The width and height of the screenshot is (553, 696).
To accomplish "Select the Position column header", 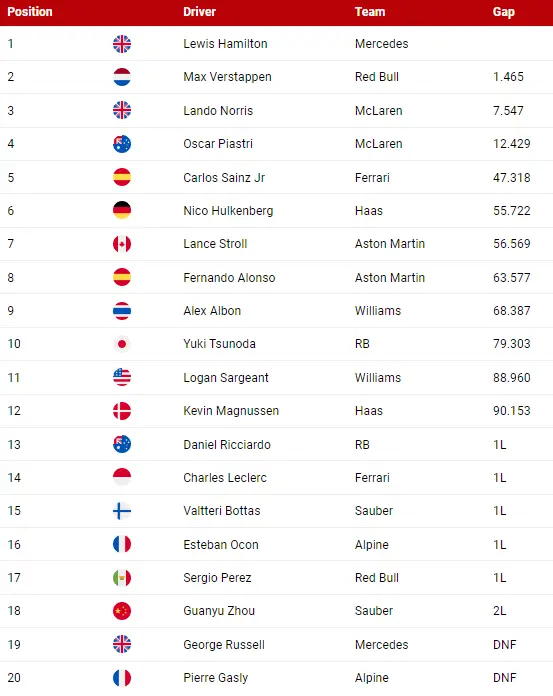I will click(x=30, y=12).
